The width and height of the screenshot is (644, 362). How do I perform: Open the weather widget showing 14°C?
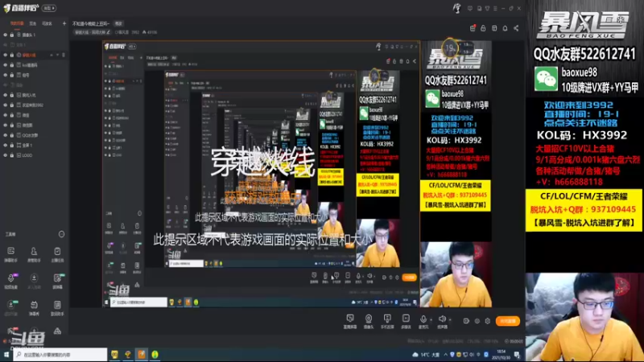click(x=426, y=354)
